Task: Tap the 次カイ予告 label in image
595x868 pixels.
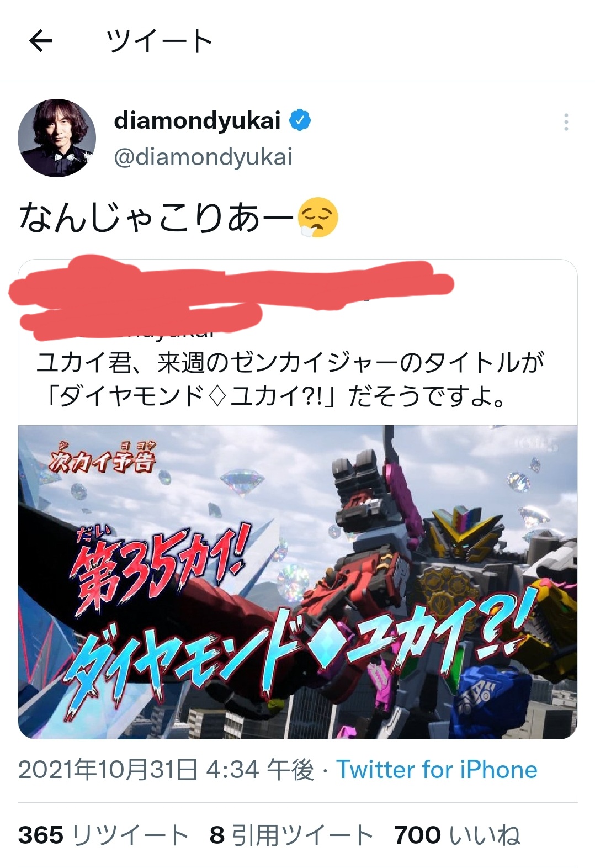Action: click(x=102, y=458)
